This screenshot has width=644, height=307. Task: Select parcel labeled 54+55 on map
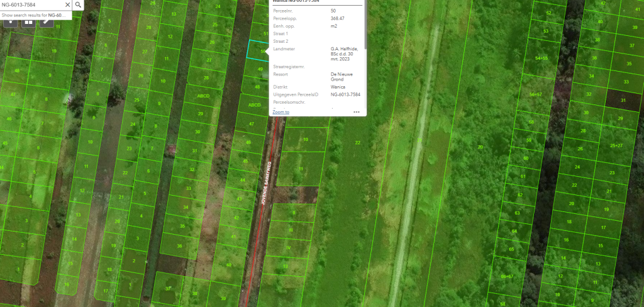point(541,58)
